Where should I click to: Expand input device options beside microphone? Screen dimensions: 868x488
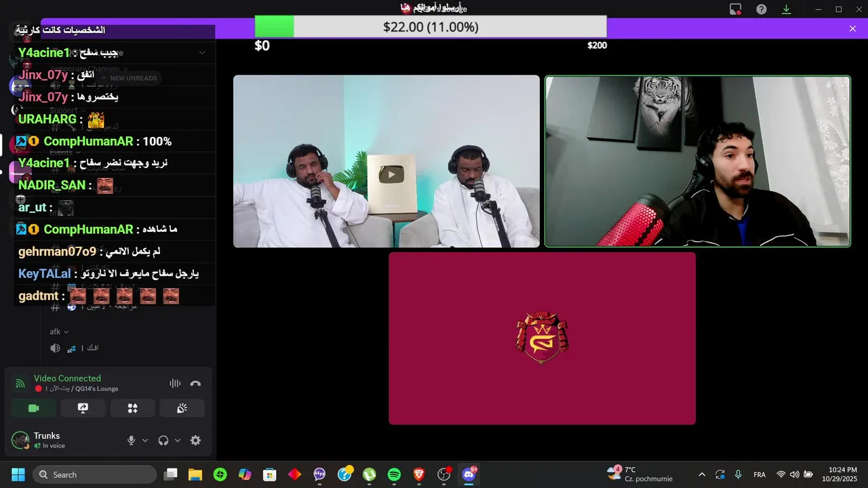click(x=144, y=441)
